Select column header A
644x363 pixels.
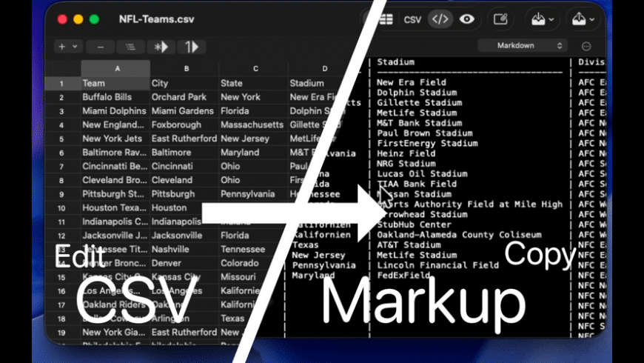click(117, 69)
